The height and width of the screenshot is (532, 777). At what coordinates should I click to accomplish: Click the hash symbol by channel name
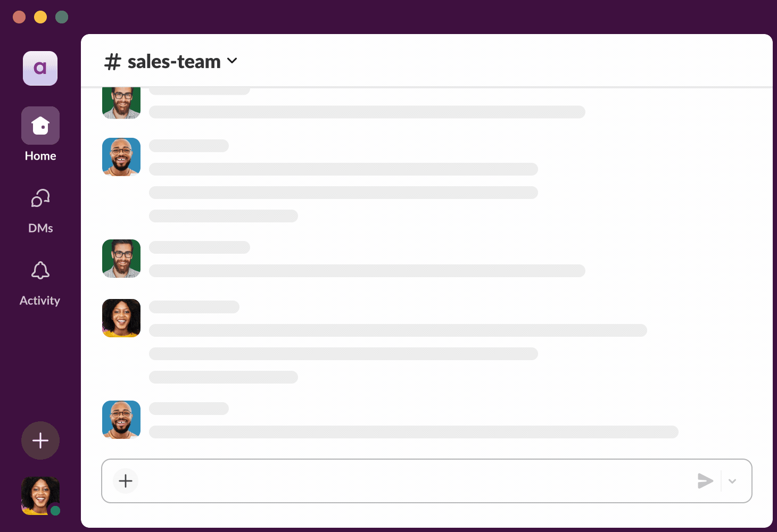pos(113,62)
